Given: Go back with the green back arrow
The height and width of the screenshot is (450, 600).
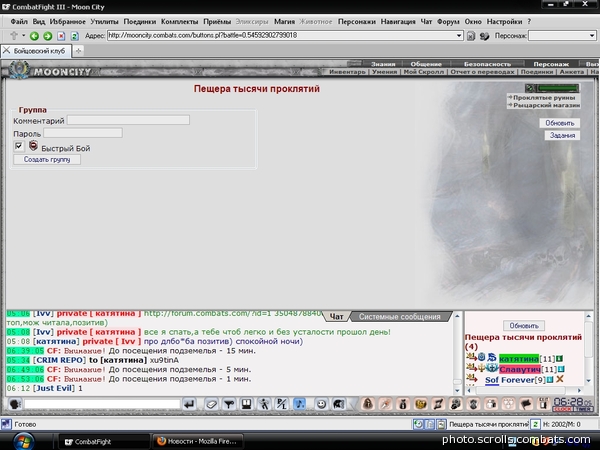Looking at the screenshot, I should (34, 36).
